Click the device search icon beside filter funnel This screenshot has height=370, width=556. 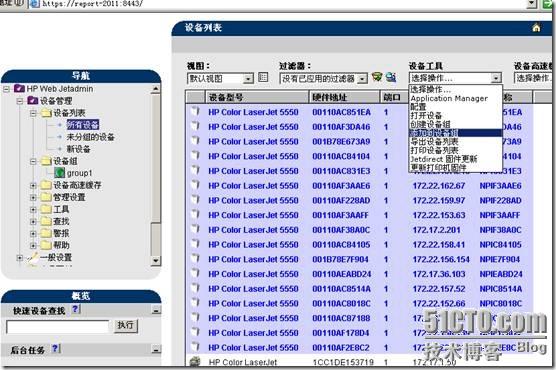[x=391, y=77]
